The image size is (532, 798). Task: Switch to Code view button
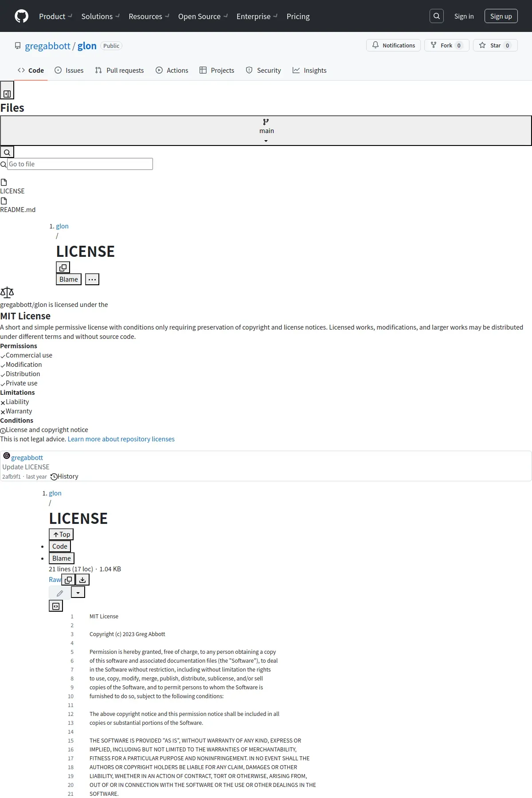[x=60, y=546]
